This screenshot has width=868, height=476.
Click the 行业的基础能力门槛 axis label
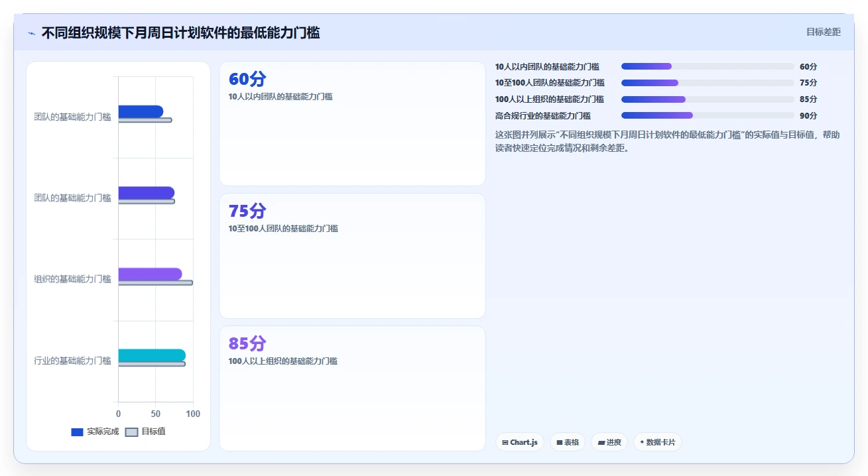73,361
